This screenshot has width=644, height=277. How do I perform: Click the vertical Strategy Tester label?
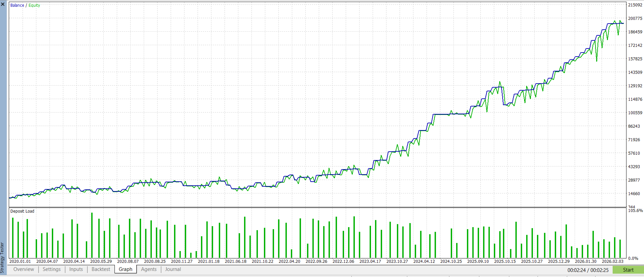click(x=2, y=258)
